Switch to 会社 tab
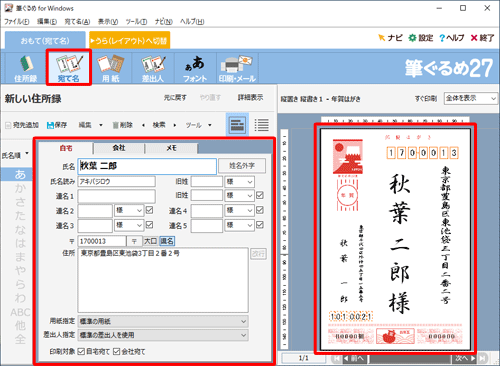 point(119,148)
